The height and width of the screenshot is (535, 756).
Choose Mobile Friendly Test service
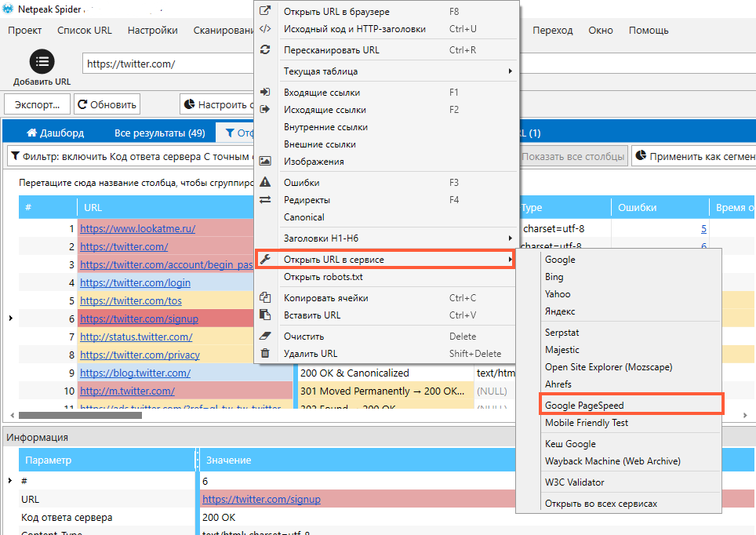pos(587,423)
